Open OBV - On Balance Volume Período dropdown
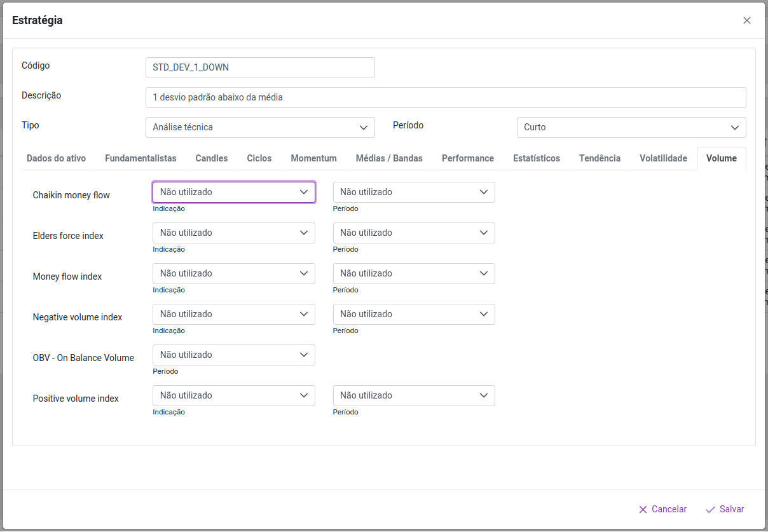Viewport: 768px width, 532px height. pyautogui.click(x=233, y=355)
